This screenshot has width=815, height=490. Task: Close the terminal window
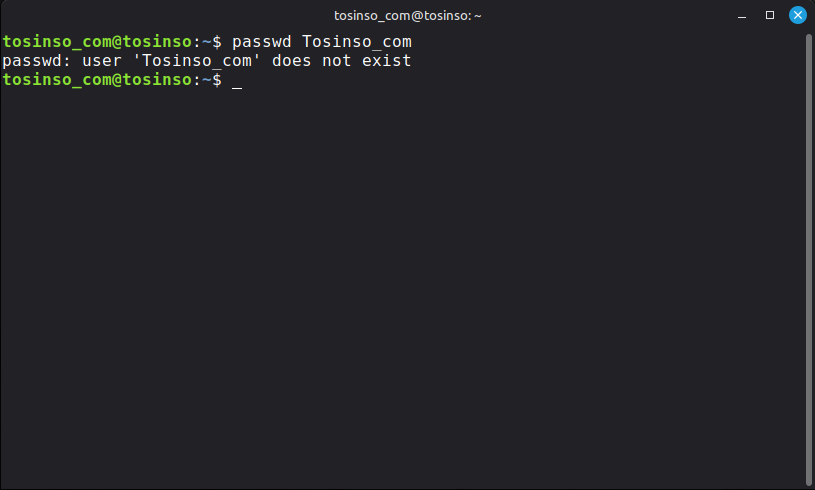[797, 15]
